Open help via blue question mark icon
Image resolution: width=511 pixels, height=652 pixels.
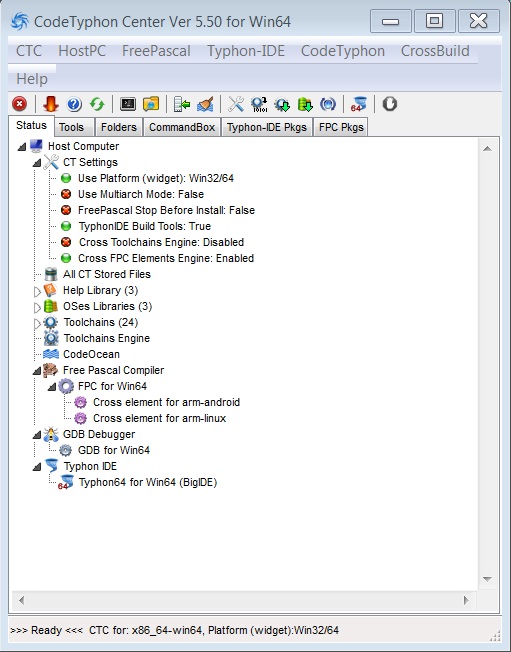click(74, 104)
